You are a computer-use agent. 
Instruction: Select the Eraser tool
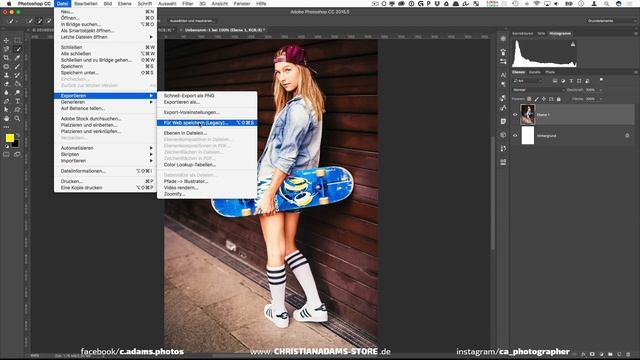[6, 84]
